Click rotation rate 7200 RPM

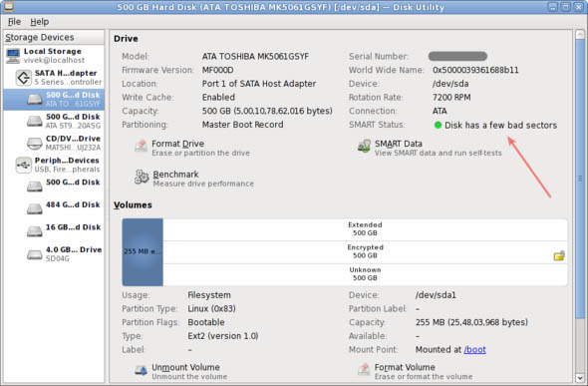pos(451,98)
